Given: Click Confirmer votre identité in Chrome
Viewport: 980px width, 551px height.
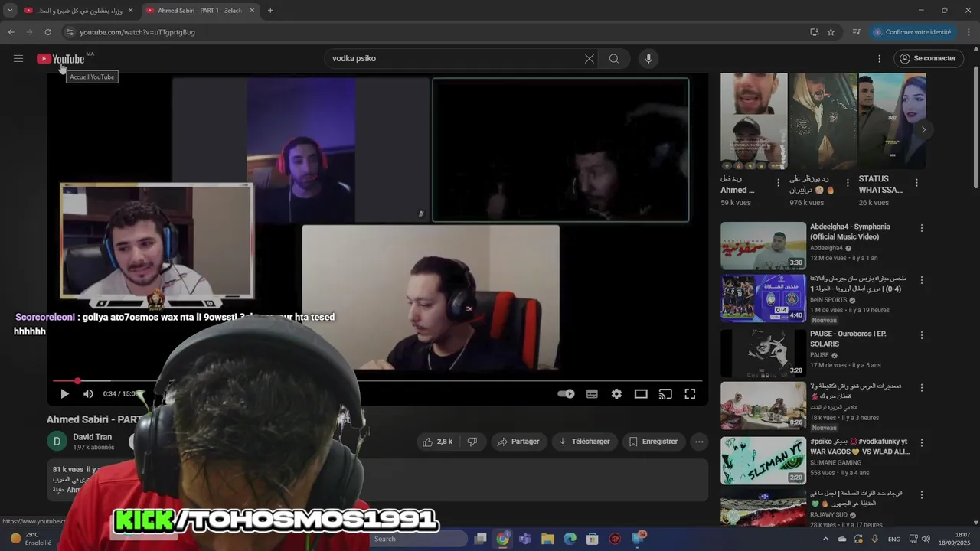Looking at the screenshot, I should [912, 32].
